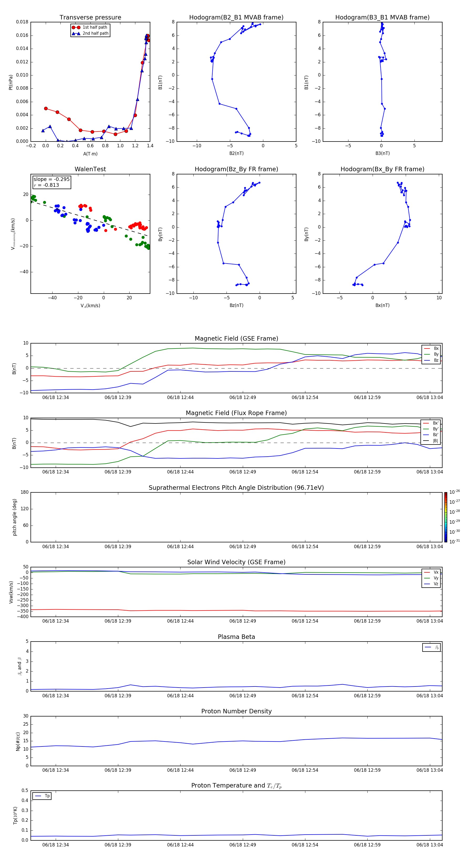Click the "βp and β" y-axis label
The image size is (473, 868).
point(19,666)
